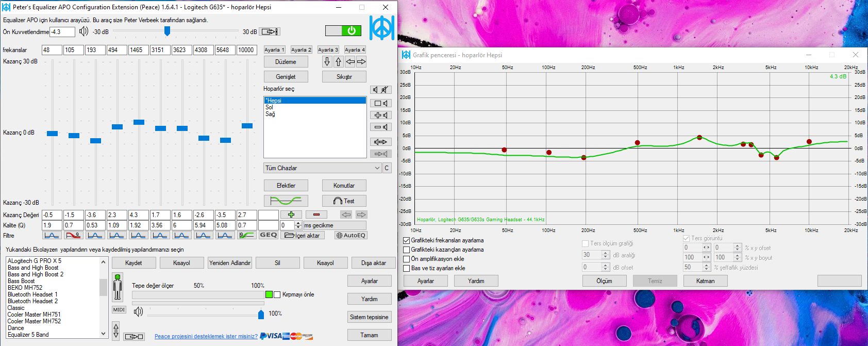Click Katman in the graph window

tap(706, 281)
